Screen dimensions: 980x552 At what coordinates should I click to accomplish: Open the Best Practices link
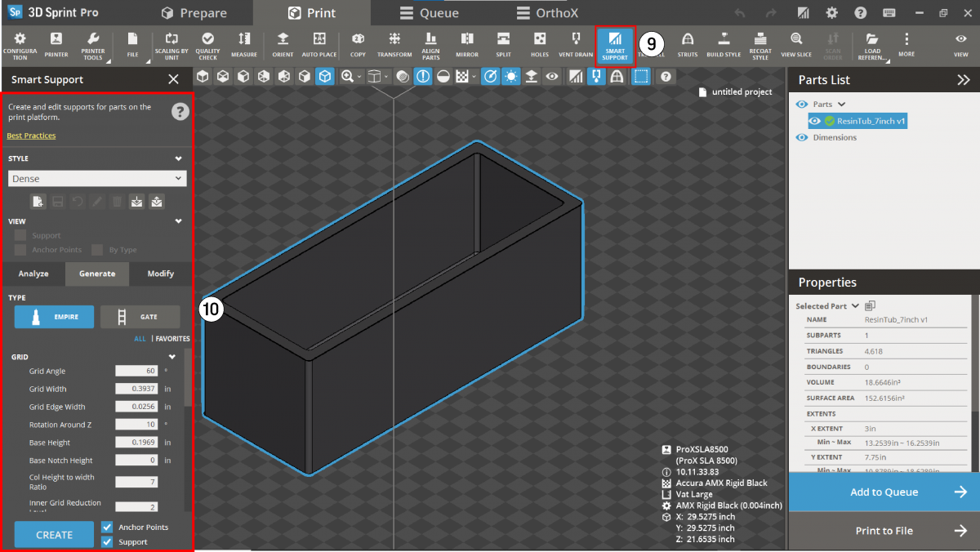[x=31, y=136]
